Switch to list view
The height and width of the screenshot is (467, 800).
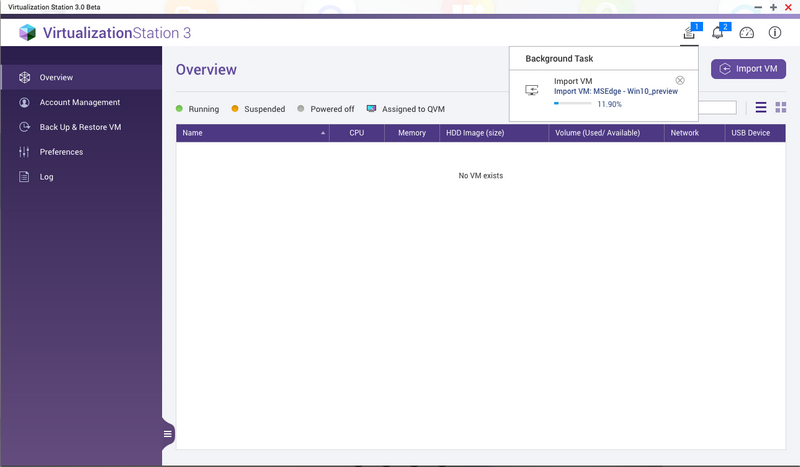pos(761,107)
